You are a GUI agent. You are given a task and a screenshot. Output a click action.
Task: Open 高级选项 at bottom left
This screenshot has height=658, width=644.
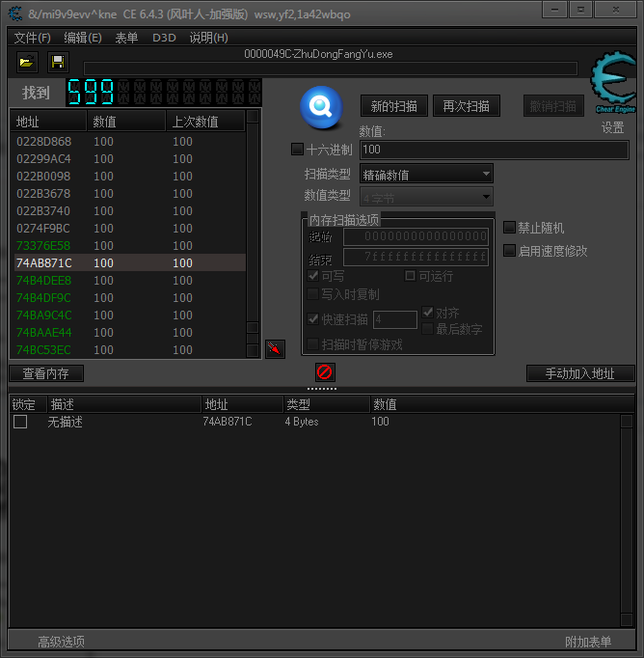coord(61,642)
